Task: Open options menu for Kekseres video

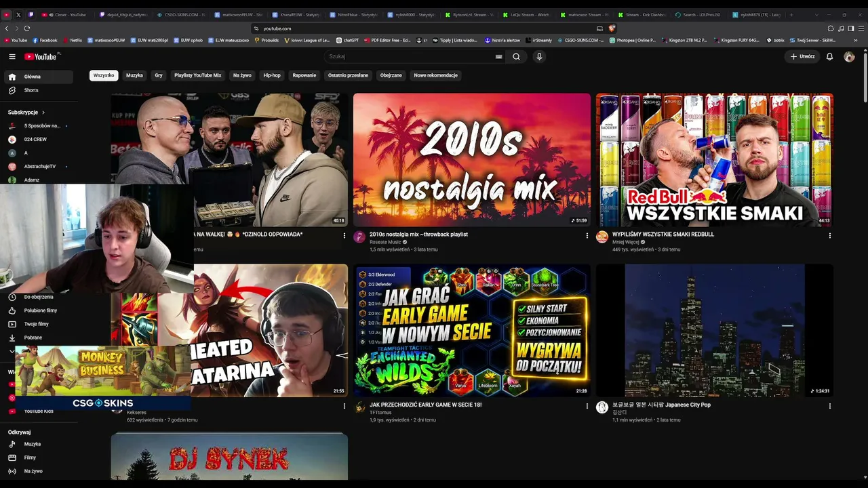Action: pos(344,406)
